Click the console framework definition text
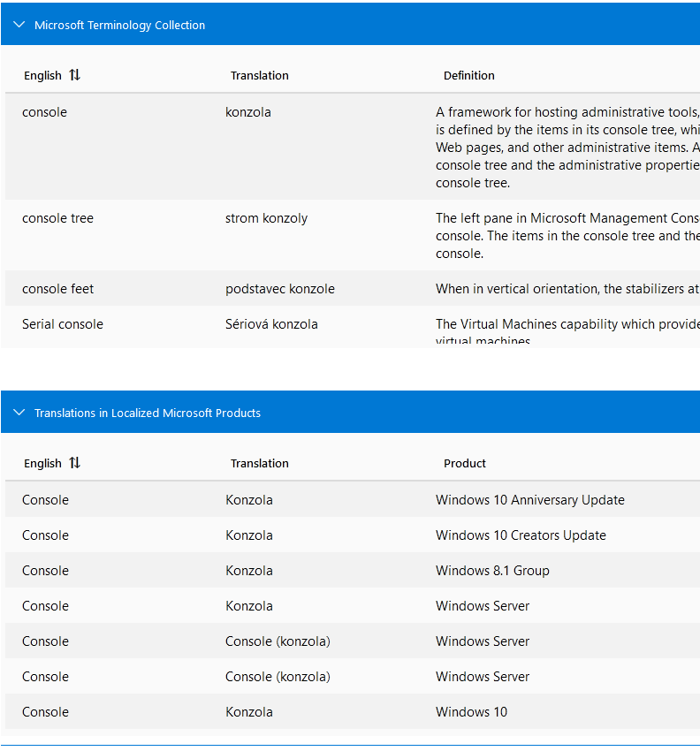The width and height of the screenshot is (700, 751). point(567,148)
